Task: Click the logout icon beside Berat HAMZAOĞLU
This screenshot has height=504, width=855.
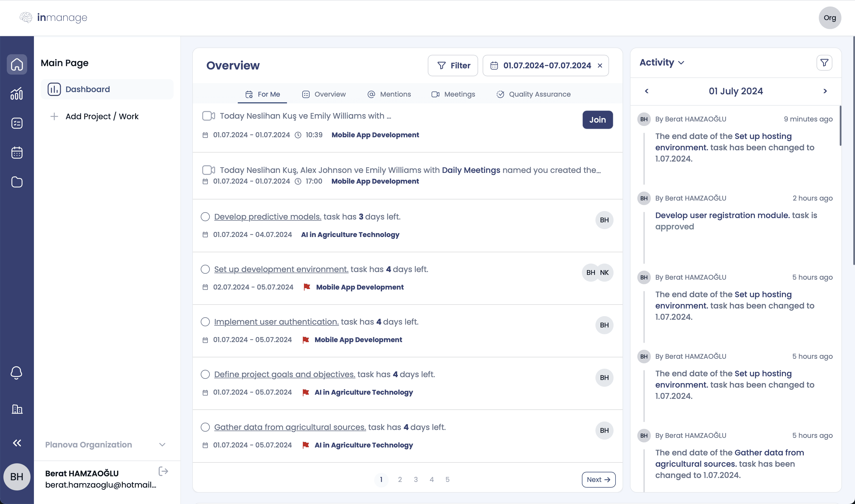Action: 163,472
